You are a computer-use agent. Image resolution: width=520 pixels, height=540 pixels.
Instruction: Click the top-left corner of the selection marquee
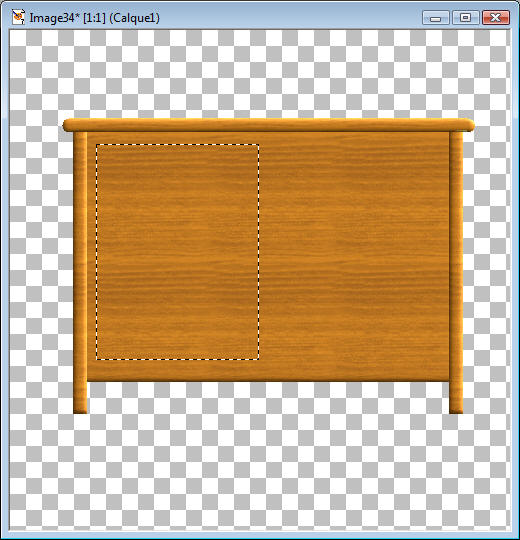[96, 145]
